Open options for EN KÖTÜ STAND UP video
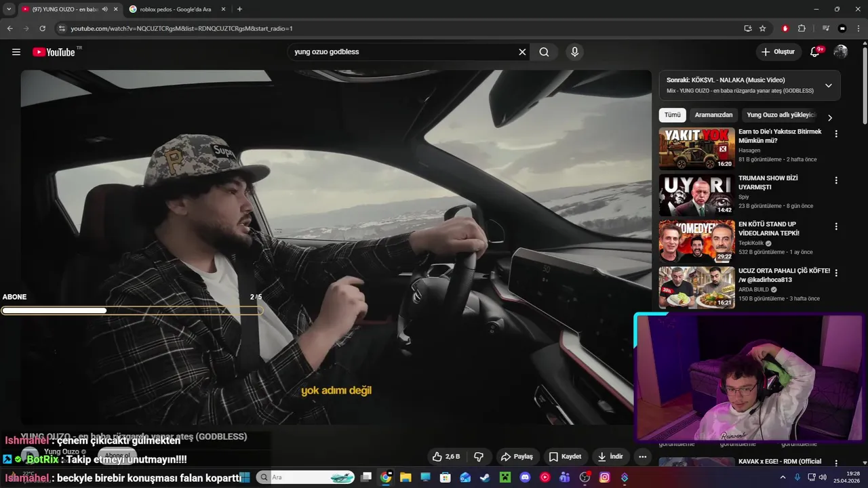868x488 pixels. (x=836, y=226)
